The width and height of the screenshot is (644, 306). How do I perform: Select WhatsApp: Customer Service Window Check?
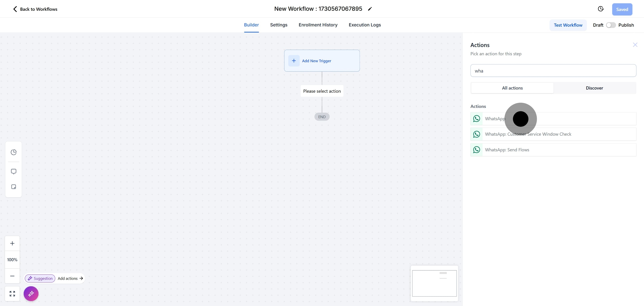(553, 134)
